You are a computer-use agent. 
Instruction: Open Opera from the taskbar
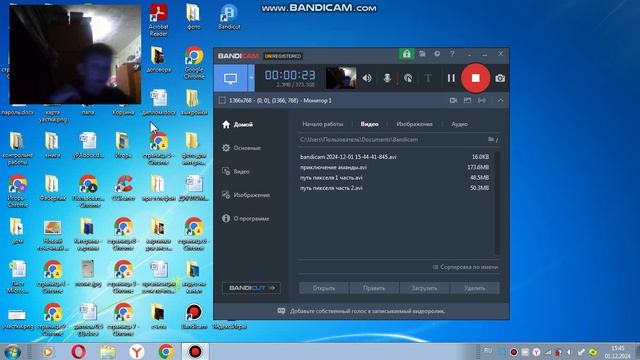[x=78, y=351]
